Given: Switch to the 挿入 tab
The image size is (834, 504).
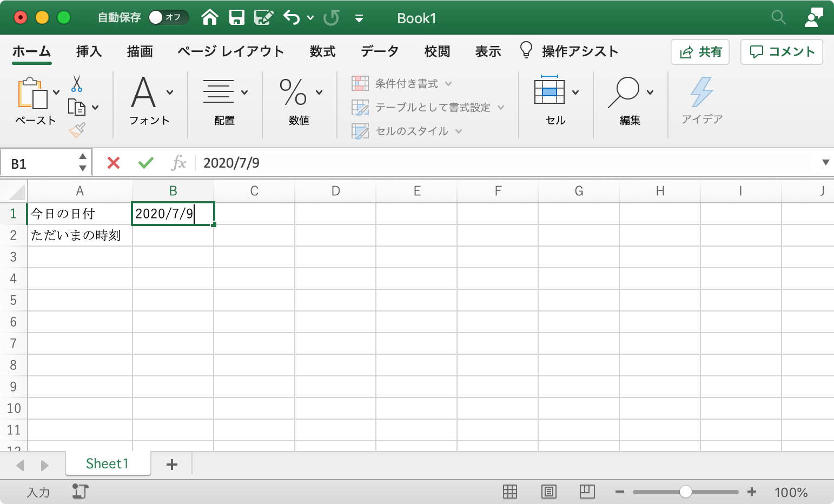Looking at the screenshot, I should pyautogui.click(x=89, y=51).
